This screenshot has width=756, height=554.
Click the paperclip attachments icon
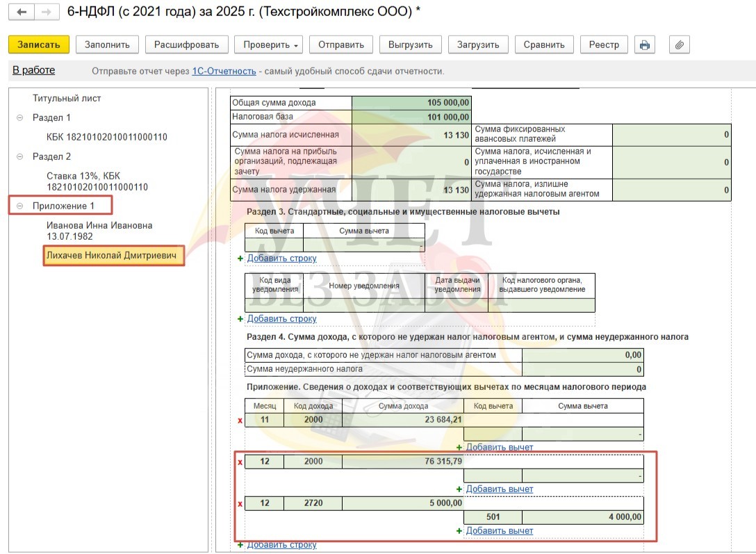coord(679,44)
